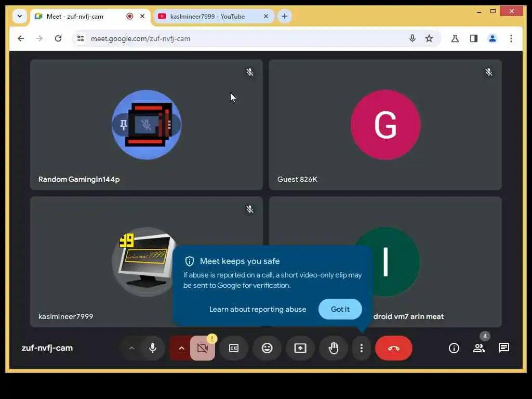
Task: Turn on the camera button with warning badge
Action: tap(203, 348)
